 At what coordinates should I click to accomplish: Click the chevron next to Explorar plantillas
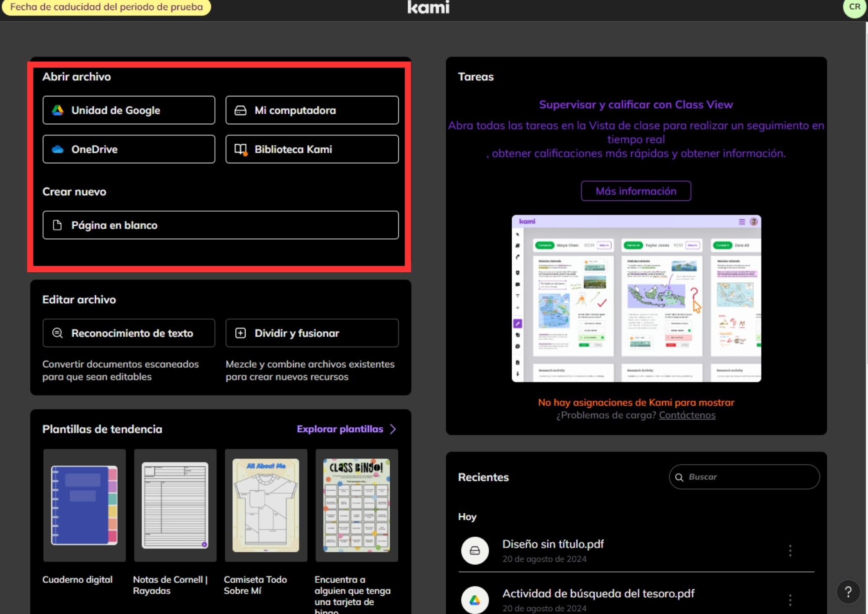[x=393, y=429]
